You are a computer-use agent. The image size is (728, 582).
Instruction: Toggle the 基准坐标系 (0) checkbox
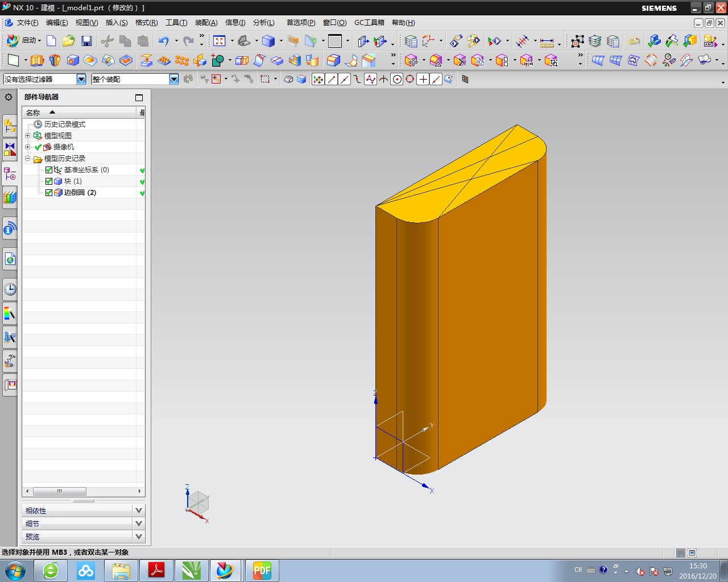(49, 170)
